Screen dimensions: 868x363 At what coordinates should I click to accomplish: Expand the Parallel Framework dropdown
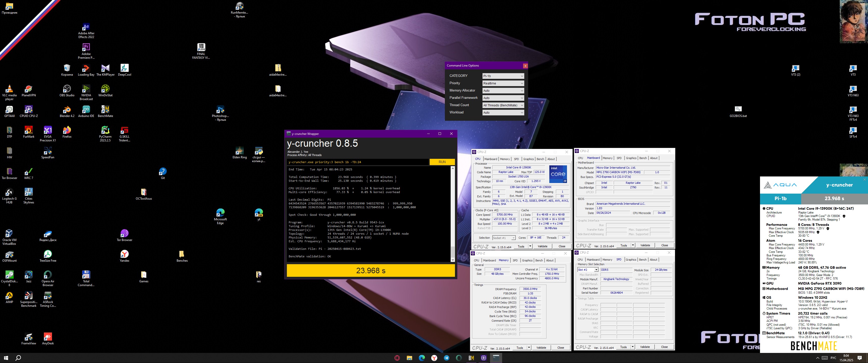click(503, 98)
